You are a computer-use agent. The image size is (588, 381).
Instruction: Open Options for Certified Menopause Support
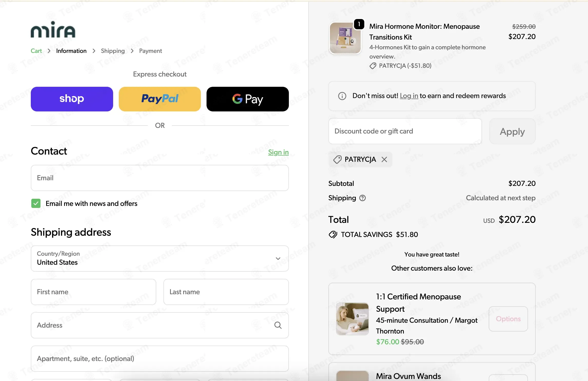[508, 319]
